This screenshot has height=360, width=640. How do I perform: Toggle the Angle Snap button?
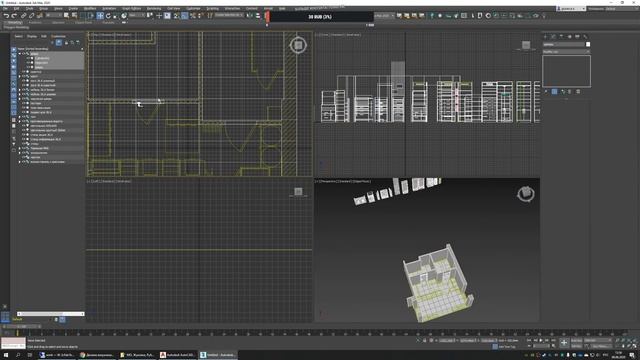184,16
